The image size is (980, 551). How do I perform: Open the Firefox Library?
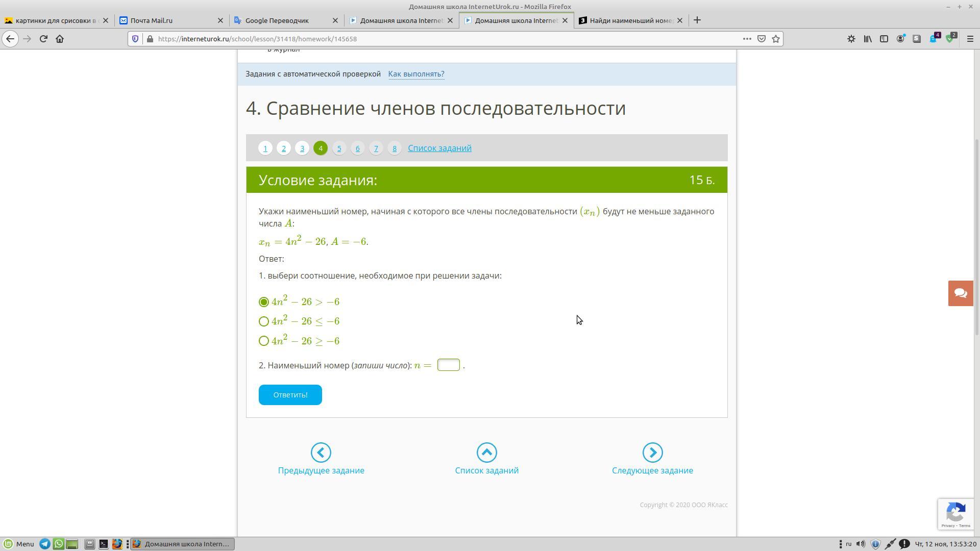click(868, 39)
